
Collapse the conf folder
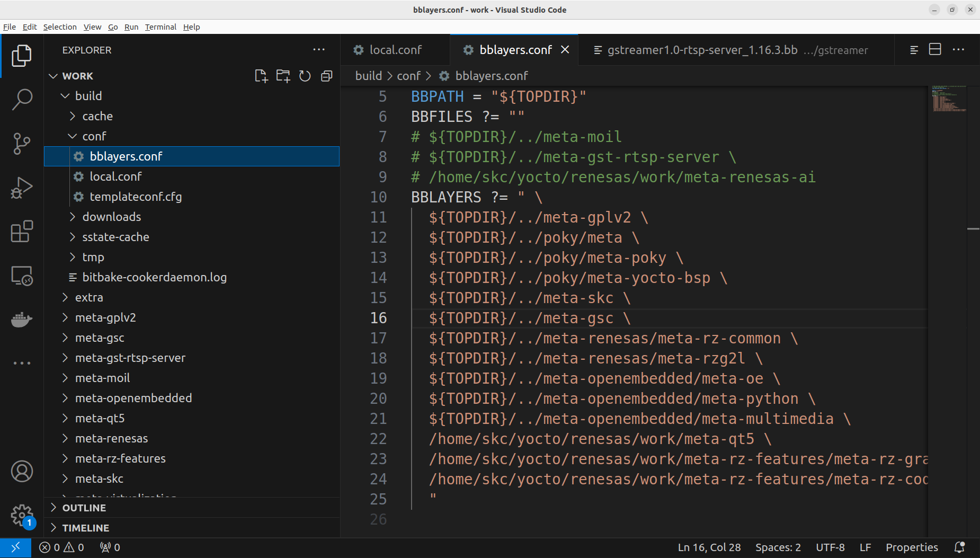click(94, 136)
